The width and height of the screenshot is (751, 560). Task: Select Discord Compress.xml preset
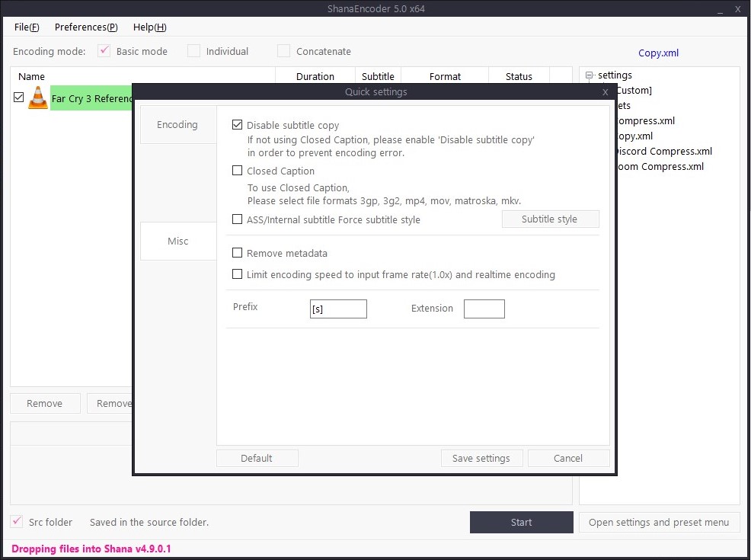pyautogui.click(x=663, y=152)
